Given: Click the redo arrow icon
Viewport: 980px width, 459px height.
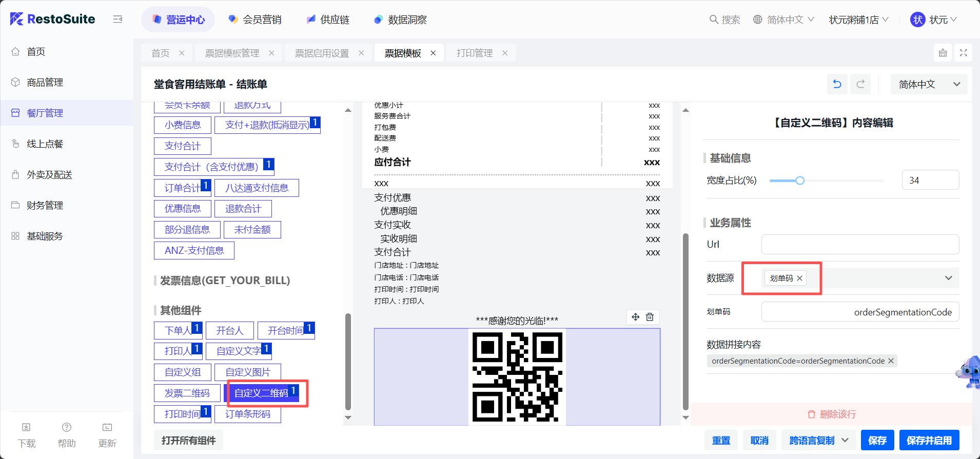Looking at the screenshot, I should (x=860, y=84).
